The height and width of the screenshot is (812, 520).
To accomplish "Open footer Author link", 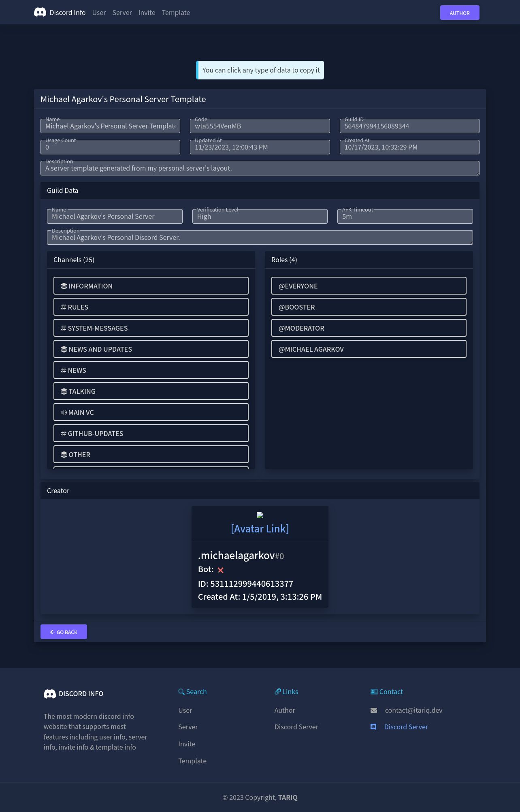I will click(x=285, y=710).
